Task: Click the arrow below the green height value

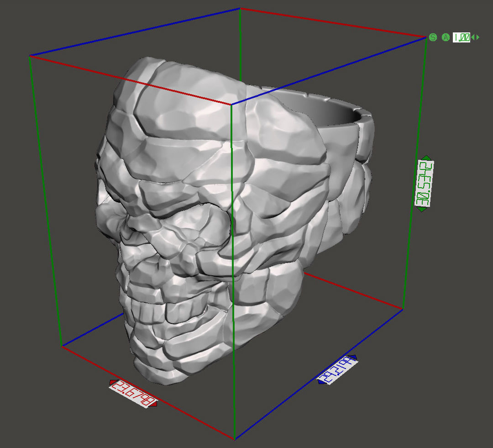Action: click(422, 210)
